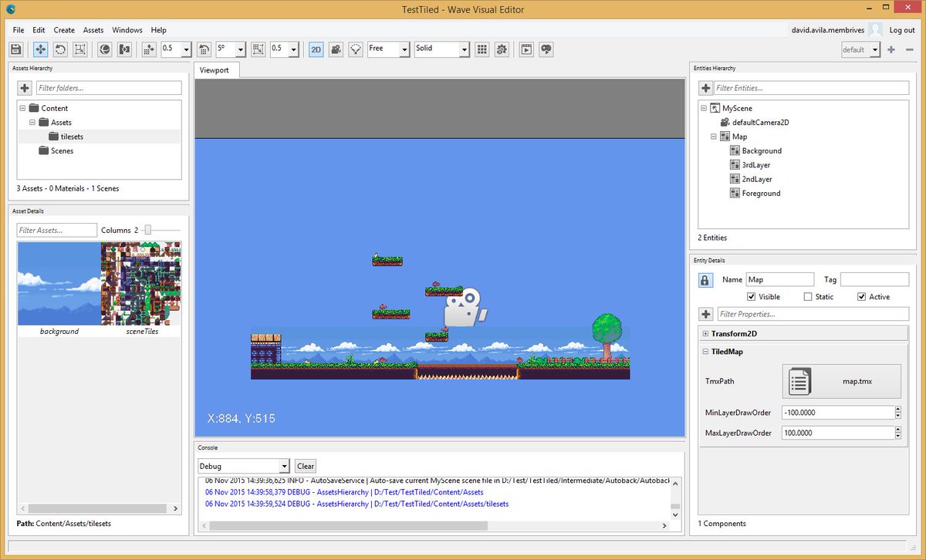Image resolution: width=926 pixels, height=560 pixels.
Task: Click the lock icon in Entity Details
Action: point(705,280)
